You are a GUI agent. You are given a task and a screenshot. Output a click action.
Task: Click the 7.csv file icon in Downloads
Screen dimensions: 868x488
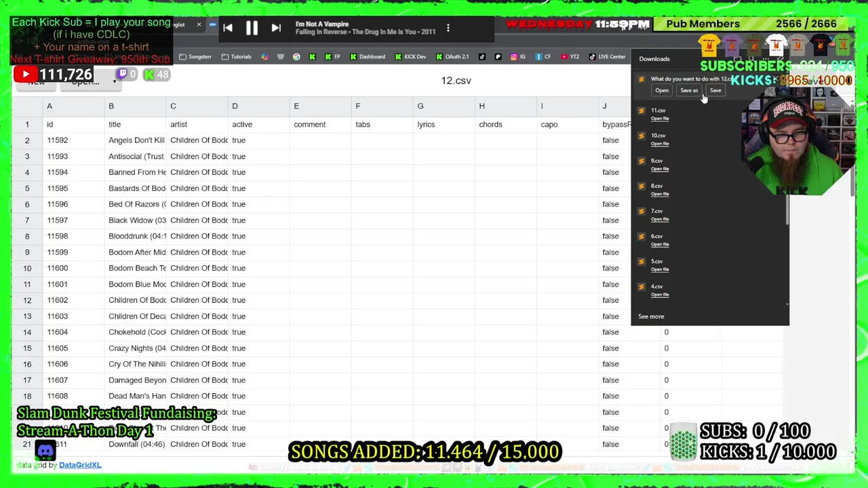(x=642, y=211)
